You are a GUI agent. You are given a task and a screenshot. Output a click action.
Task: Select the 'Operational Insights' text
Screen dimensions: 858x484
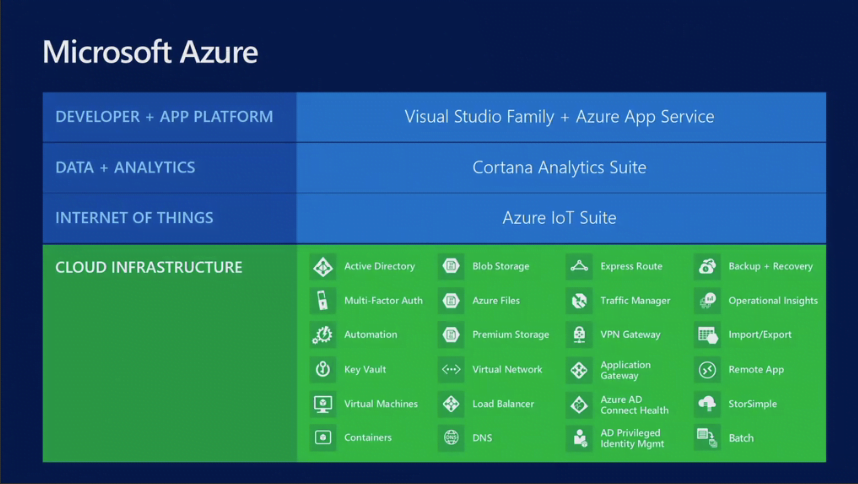click(x=773, y=300)
